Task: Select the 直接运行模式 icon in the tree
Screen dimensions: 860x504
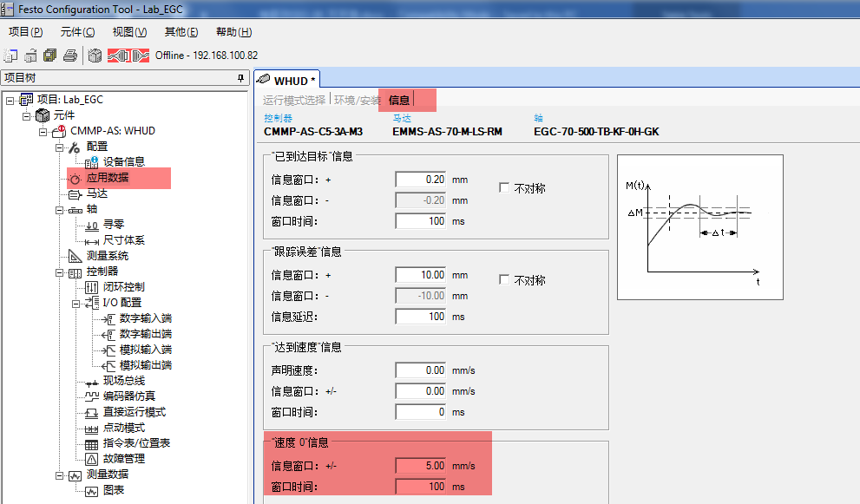Action: [x=92, y=412]
